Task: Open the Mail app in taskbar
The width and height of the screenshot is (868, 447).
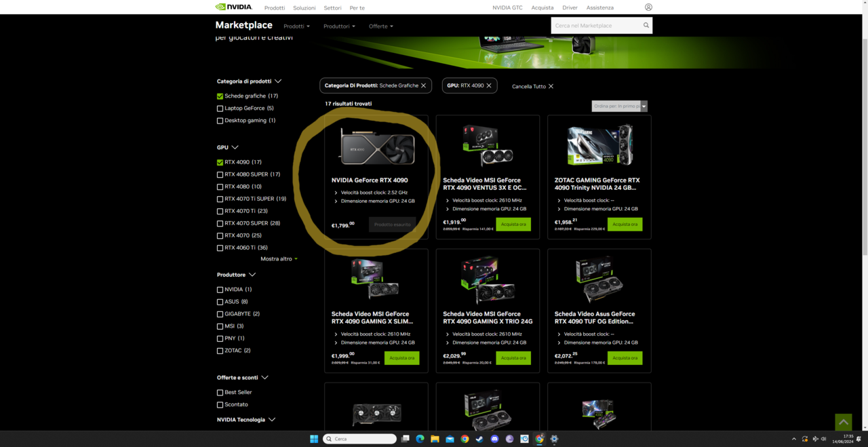Action: click(450, 439)
